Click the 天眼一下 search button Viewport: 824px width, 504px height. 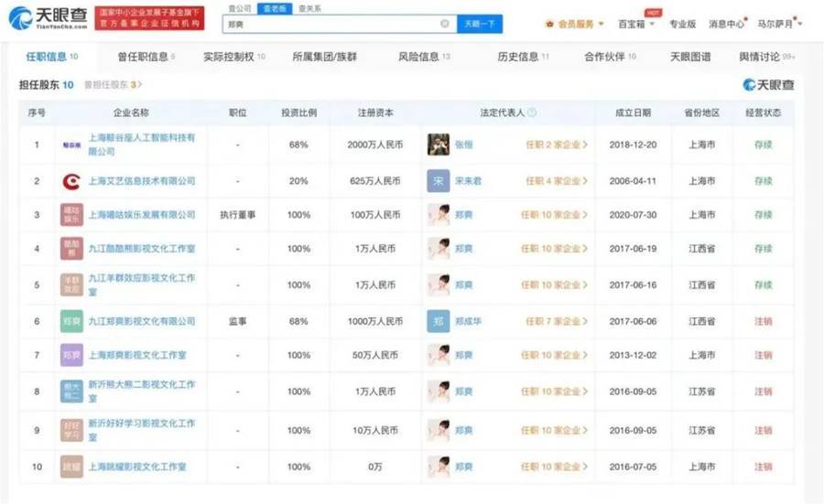[x=480, y=24]
